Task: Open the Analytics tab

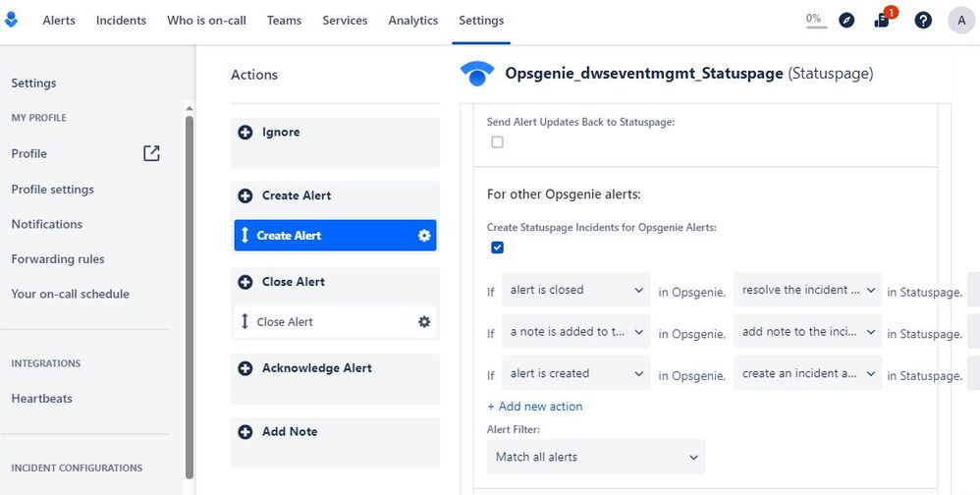Action: click(x=413, y=21)
